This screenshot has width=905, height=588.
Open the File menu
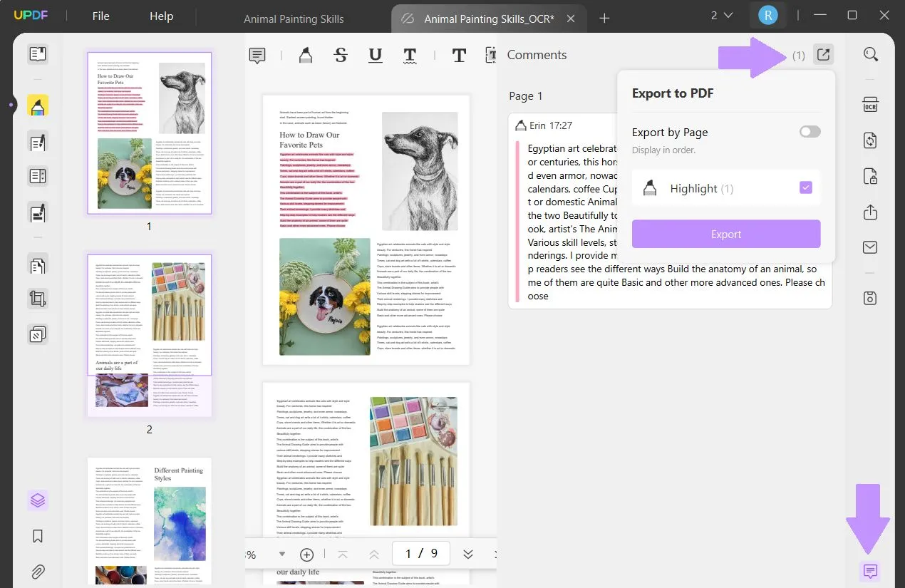pos(100,16)
